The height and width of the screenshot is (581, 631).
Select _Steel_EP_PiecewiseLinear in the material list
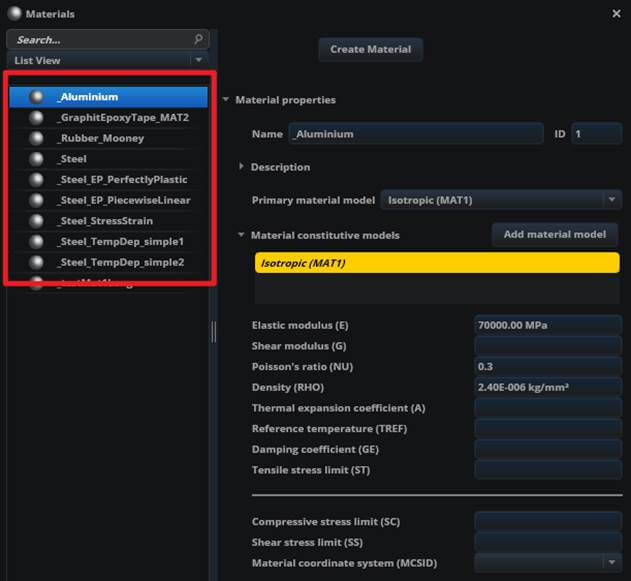[123, 200]
